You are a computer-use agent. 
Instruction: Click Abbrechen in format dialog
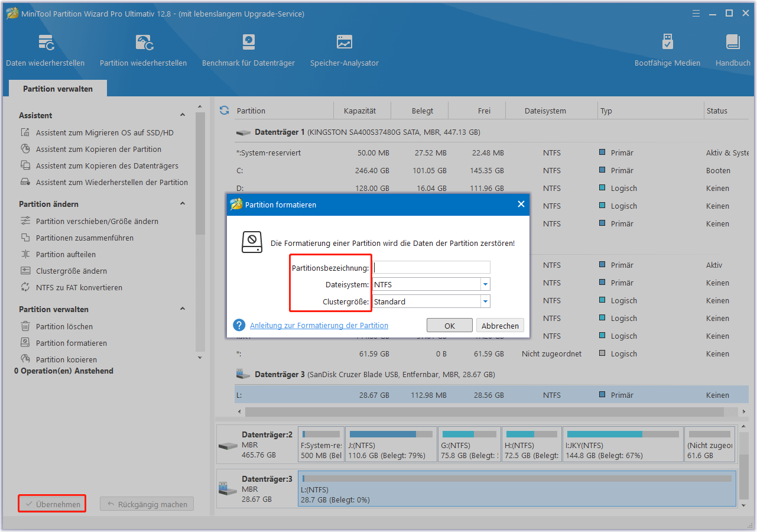pyautogui.click(x=500, y=326)
